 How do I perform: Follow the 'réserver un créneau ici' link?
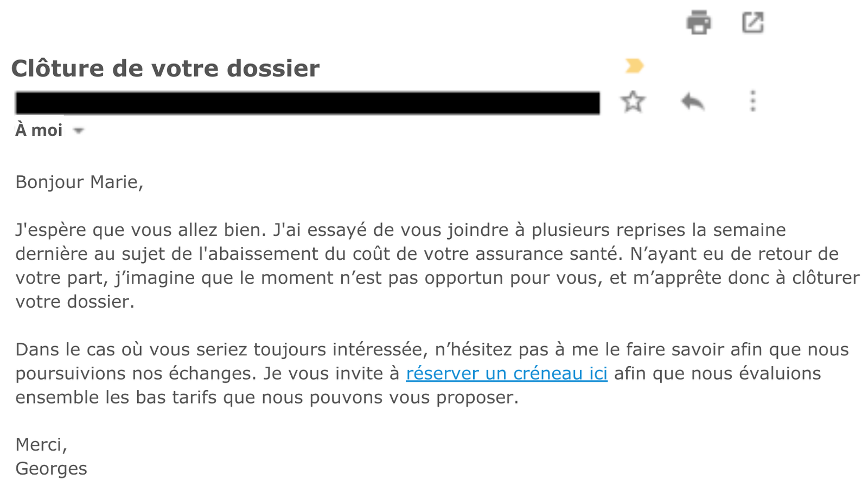pos(506,373)
